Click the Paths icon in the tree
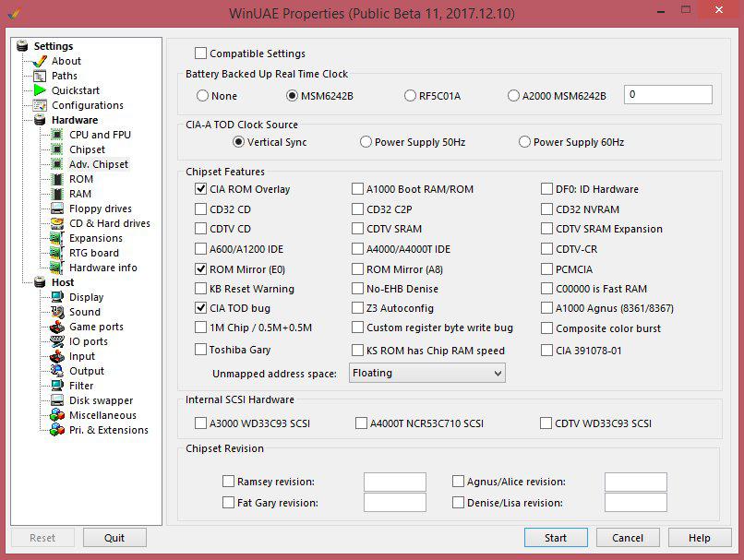The width and height of the screenshot is (744, 560). (x=40, y=76)
